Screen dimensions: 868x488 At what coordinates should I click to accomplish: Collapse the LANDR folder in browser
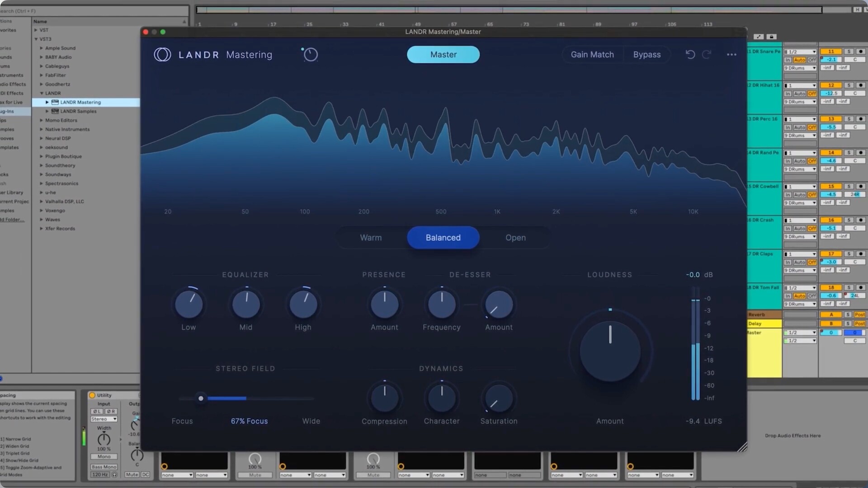pos(42,94)
